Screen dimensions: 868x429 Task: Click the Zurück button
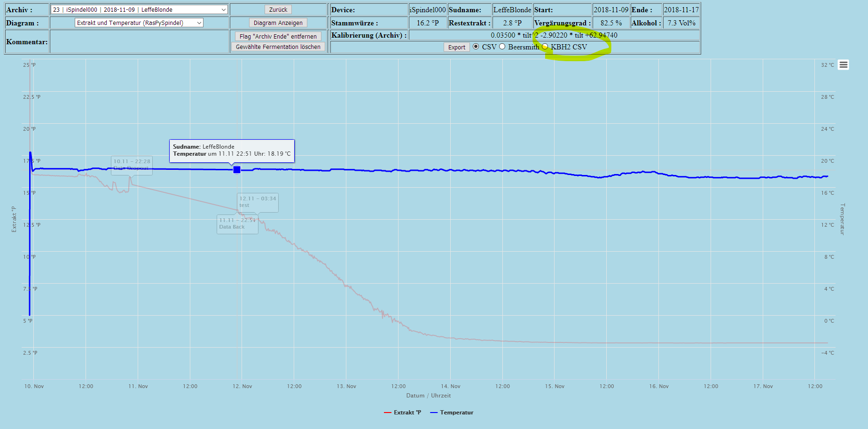point(278,9)
